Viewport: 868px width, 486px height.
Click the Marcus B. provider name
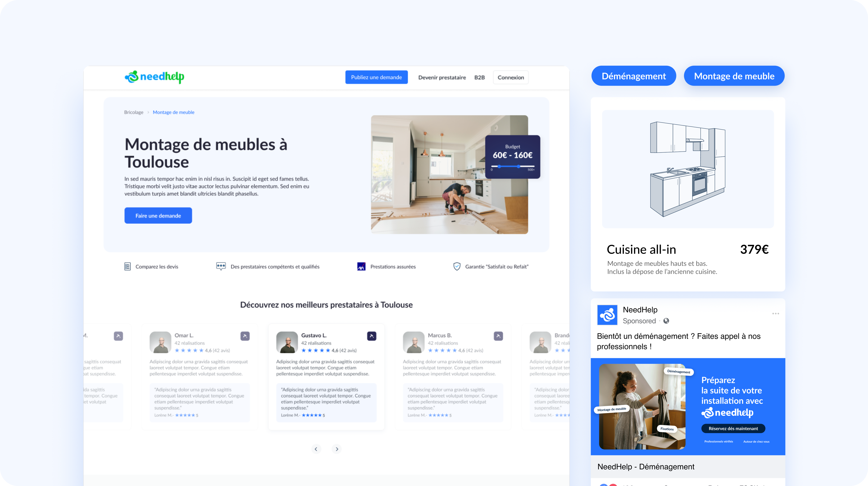click(x=440, y=335)
